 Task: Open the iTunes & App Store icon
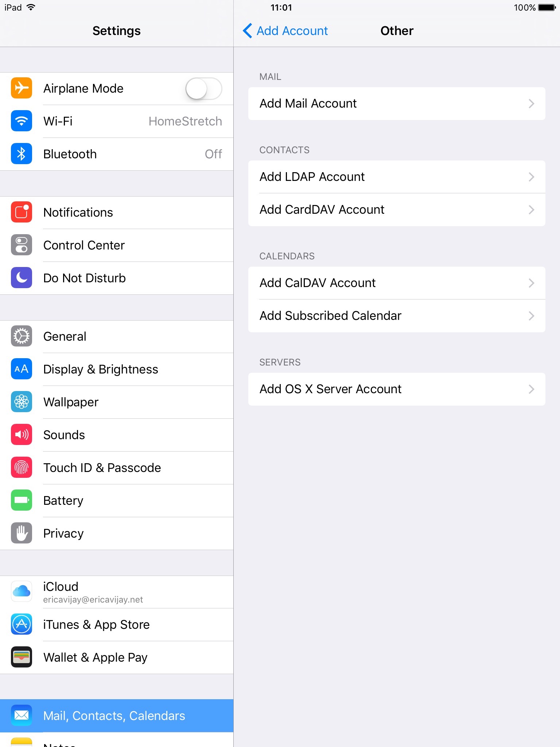22,624
